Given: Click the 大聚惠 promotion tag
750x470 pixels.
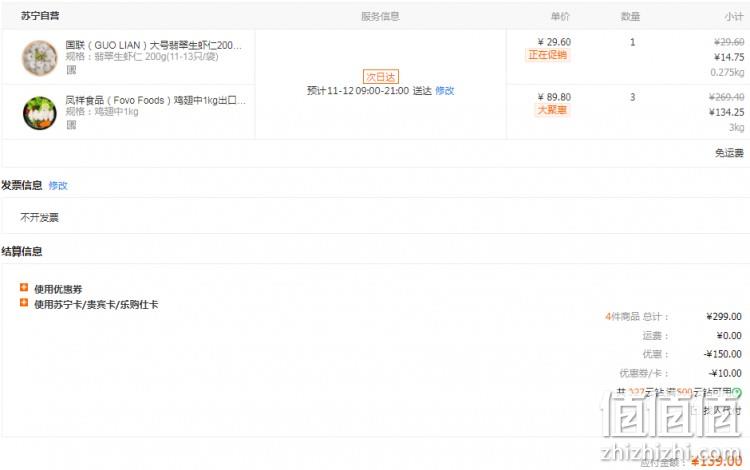Looking at the screenshot, I should [x=552, y=110].
